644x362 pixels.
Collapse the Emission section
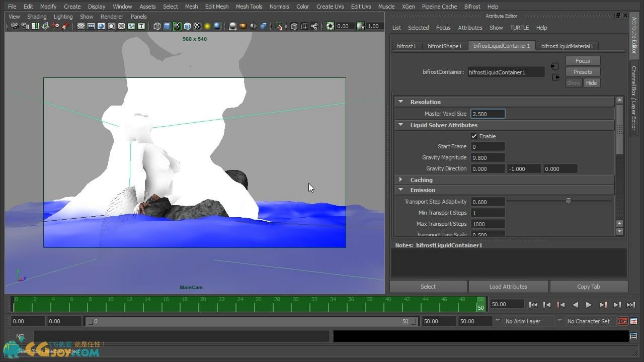point(401,190)
